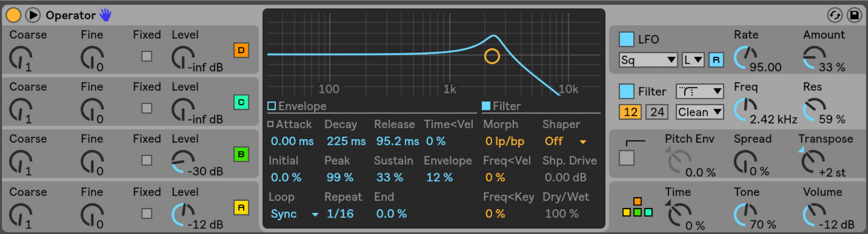Toggle the LFO on/off switch
Image resolution: width=868 pixels, height=234 pixels.
point(626,39)
